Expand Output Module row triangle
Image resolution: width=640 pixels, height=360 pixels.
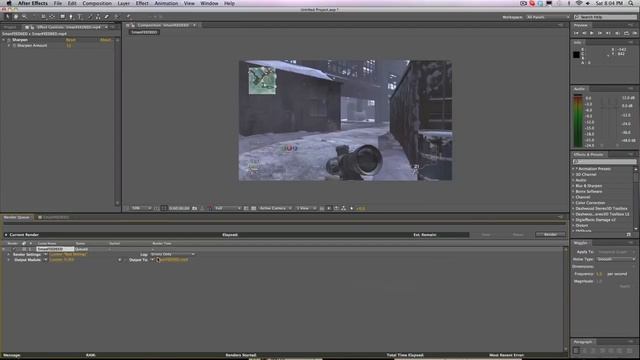click(x=9, y=260)
